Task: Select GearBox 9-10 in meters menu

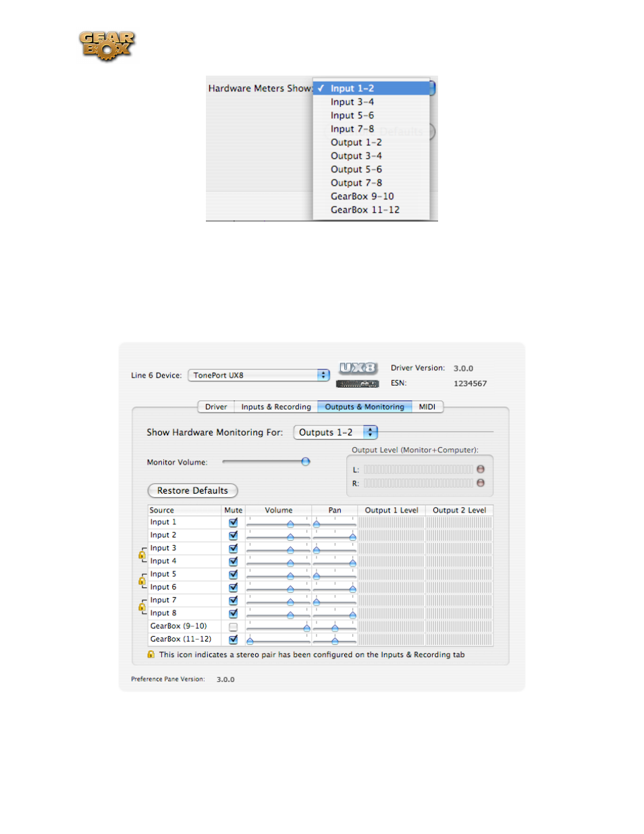Action: [371, 197]
